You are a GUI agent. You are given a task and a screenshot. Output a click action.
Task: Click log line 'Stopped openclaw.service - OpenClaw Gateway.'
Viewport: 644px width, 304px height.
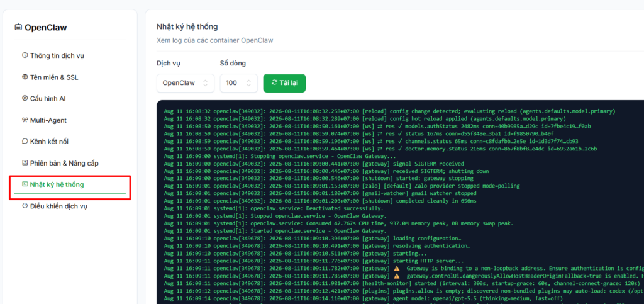pyautogui.click(x=275, y=216)
